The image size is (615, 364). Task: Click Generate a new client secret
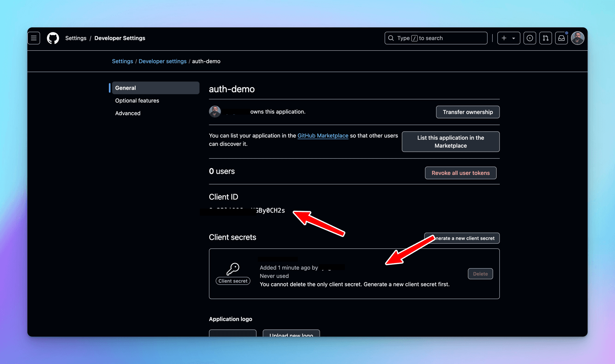(461, 238)
